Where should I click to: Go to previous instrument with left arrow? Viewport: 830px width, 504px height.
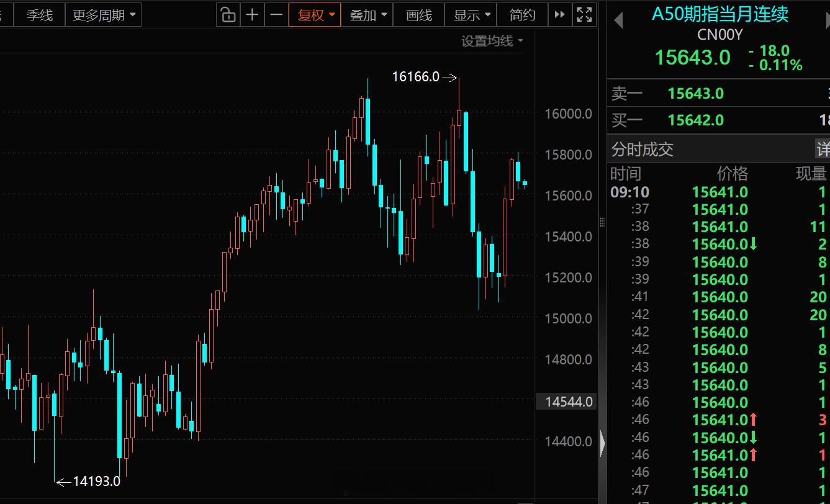click(x=618, y=20)
